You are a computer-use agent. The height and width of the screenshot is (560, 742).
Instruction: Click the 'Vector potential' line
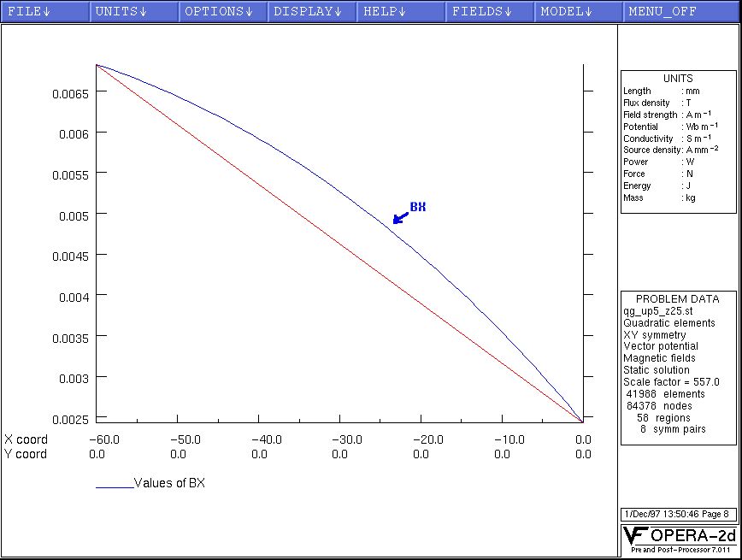click(661, 346)
